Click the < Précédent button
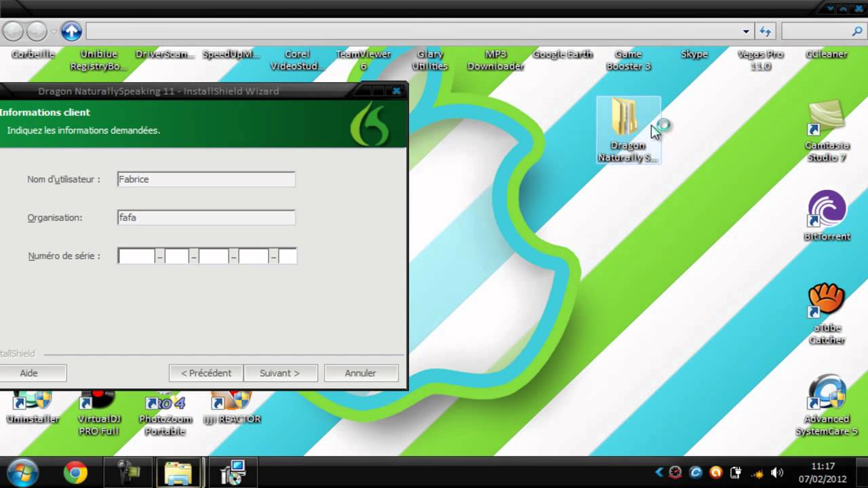 (206, 373)
